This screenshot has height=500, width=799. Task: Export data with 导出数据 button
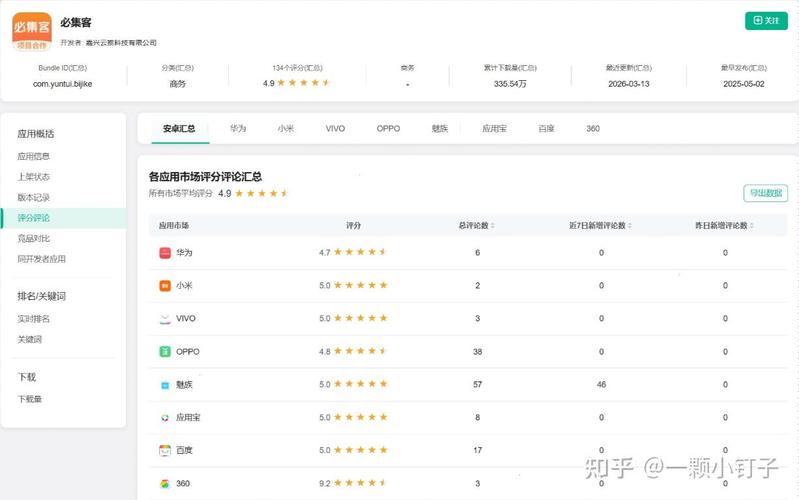pos(765,193)
